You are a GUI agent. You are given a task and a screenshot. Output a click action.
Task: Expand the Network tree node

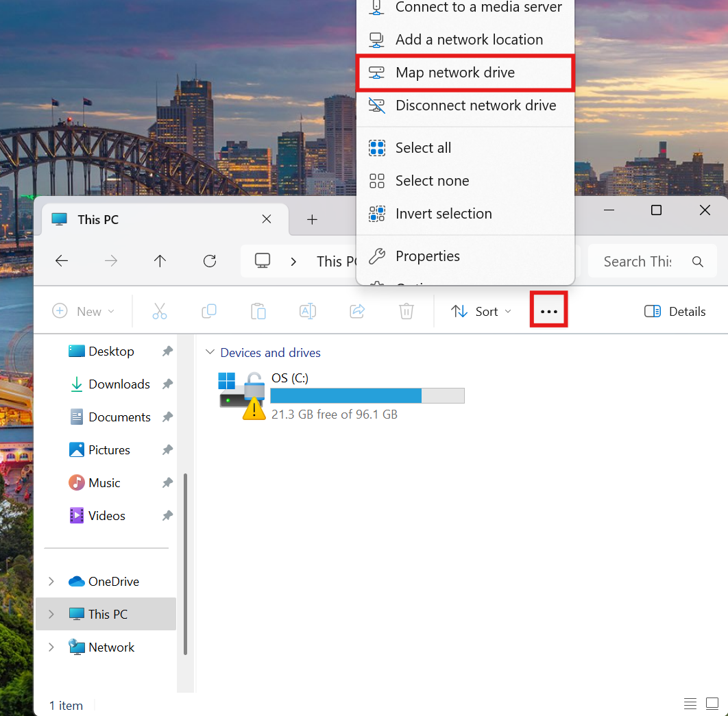click(x=51, y=647)
